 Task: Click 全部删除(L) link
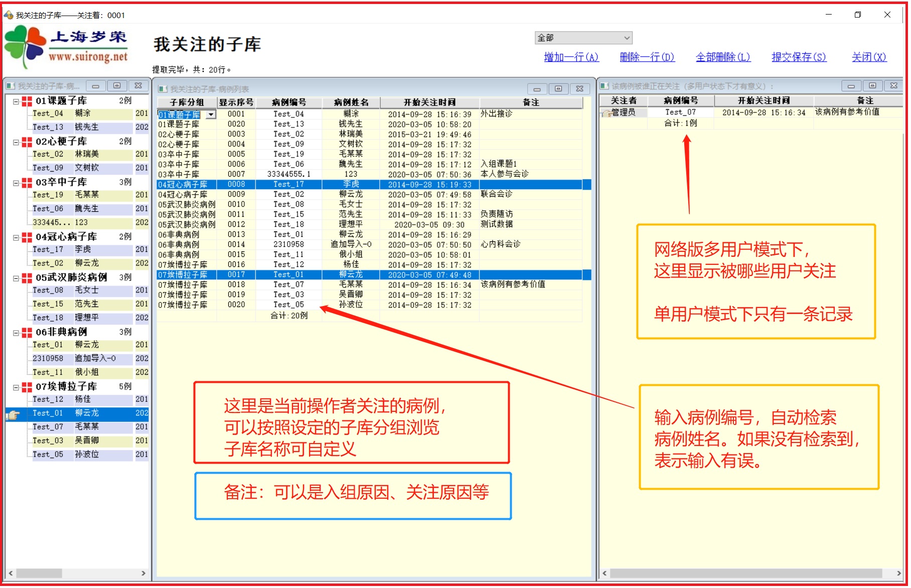pyautogui.click(x=723, y=57)
